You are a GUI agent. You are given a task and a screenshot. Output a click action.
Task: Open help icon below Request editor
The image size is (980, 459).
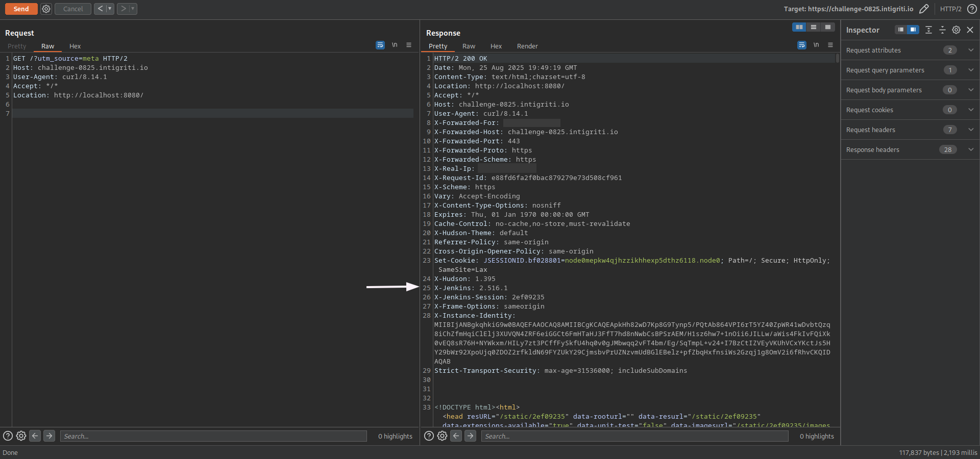pos(8,436)
